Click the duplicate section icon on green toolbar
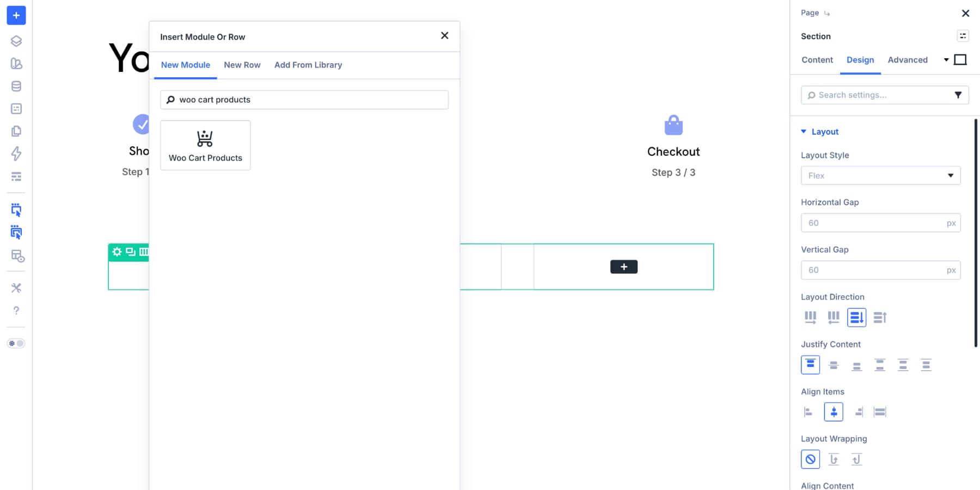980x490 pixels. point(131,252)
